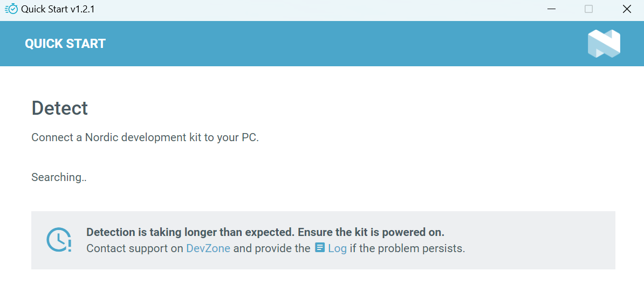Click the disabled maximize window button
644x285 pixels.
click(588, 9)
